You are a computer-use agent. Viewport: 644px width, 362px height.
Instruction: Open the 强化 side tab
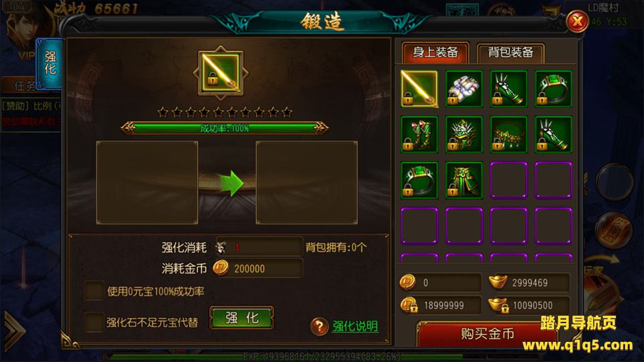49,63
